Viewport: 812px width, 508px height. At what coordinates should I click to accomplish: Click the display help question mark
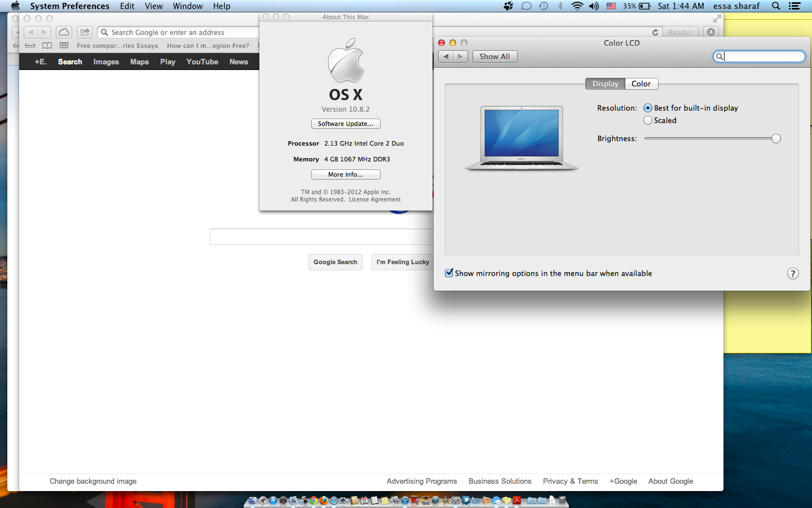tap(793, 274)
